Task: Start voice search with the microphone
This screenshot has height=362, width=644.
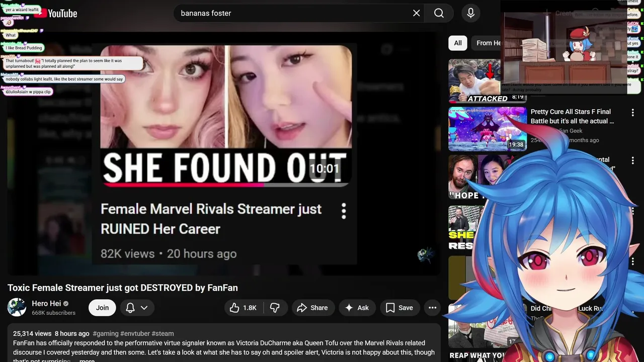Action: (470, 13)
